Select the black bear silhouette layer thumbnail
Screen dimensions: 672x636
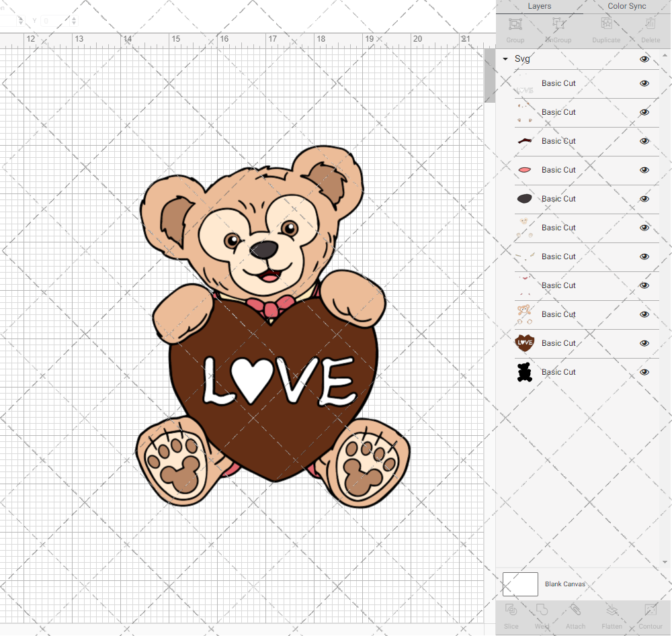(x=525, y=372)
